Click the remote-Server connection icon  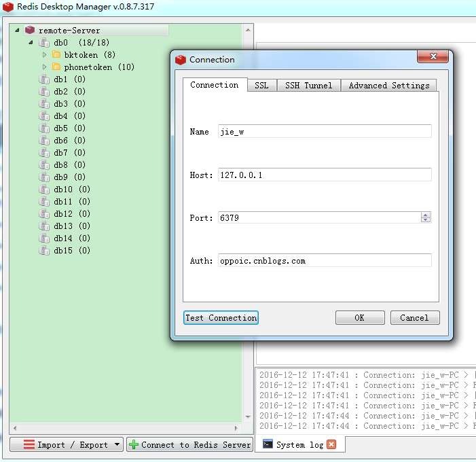pos(30,30)
